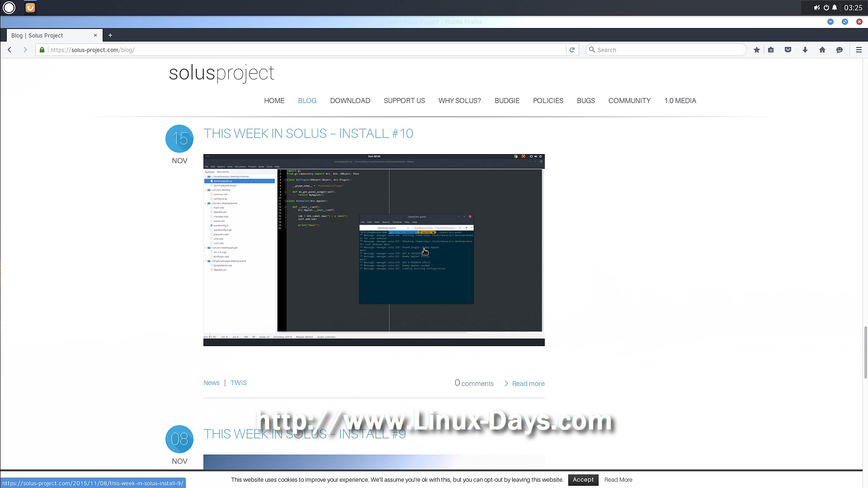Focus the Search input field
This screenshot has height=488, width=868.
coord(669,50)
